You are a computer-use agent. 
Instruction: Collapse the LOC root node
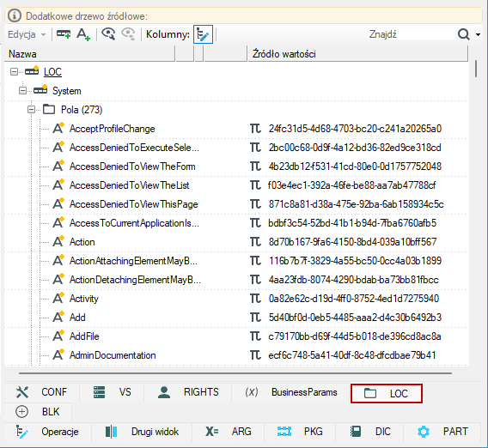(14, 72)
